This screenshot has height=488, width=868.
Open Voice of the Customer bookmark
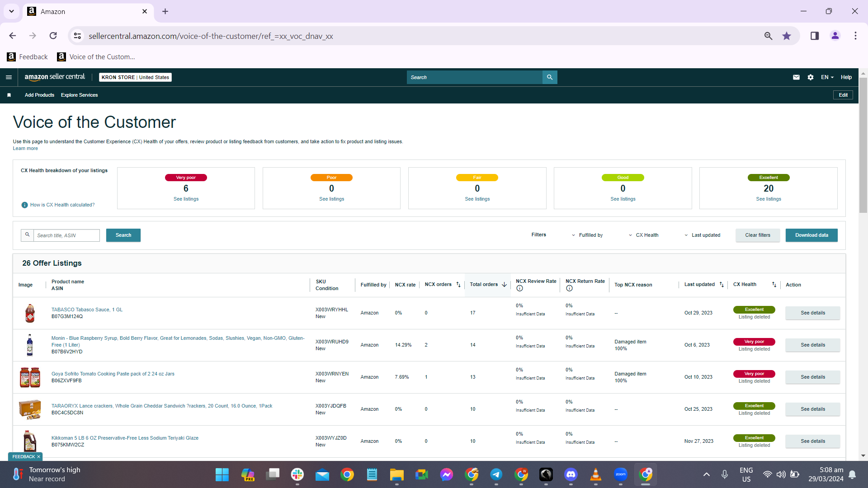click(x=96, y=57)
